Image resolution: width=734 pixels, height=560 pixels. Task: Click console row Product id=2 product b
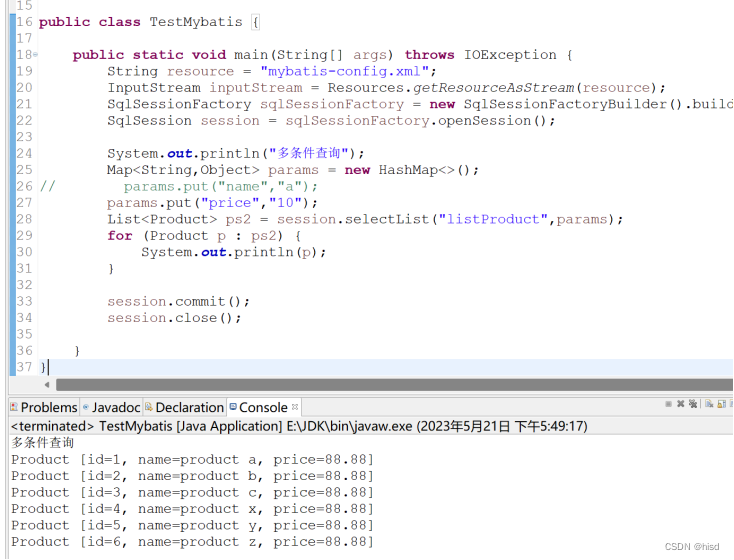pos(192,476)
